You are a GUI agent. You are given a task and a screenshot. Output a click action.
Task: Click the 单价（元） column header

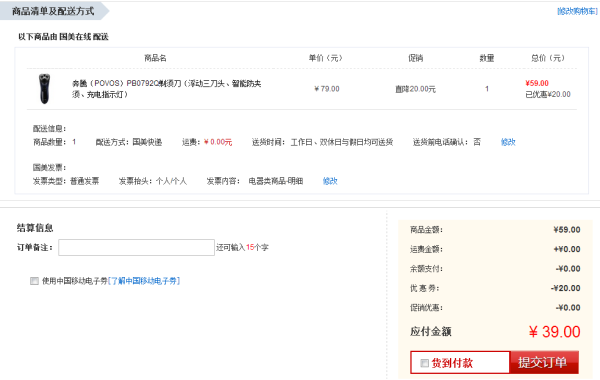pyautogui.click(x=326, y=58)
